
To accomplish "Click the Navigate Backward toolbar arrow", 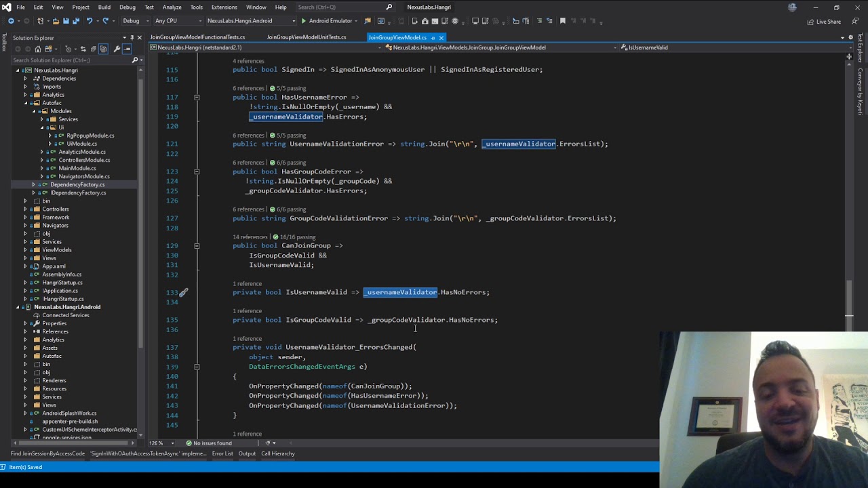I will (x=11, y=21).
